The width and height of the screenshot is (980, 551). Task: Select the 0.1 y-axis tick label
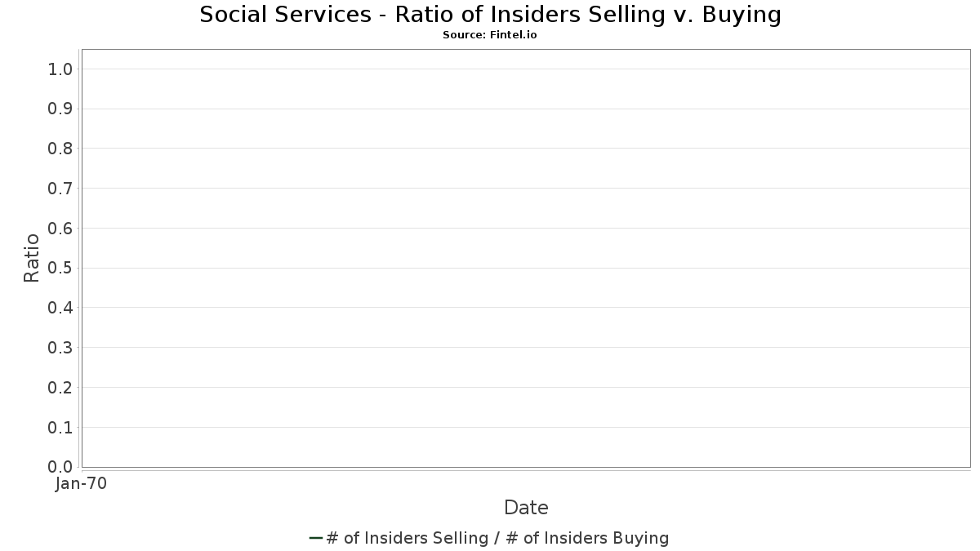pos(61,428)
